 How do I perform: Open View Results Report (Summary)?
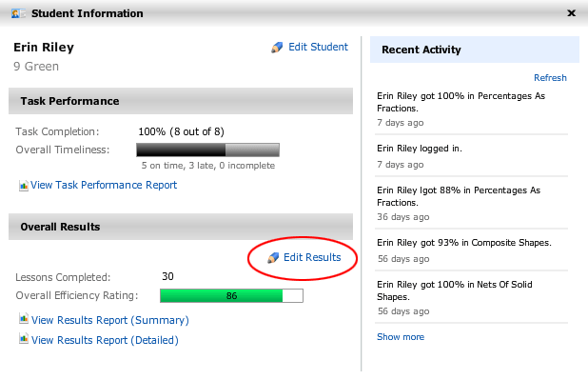(109, 320)
